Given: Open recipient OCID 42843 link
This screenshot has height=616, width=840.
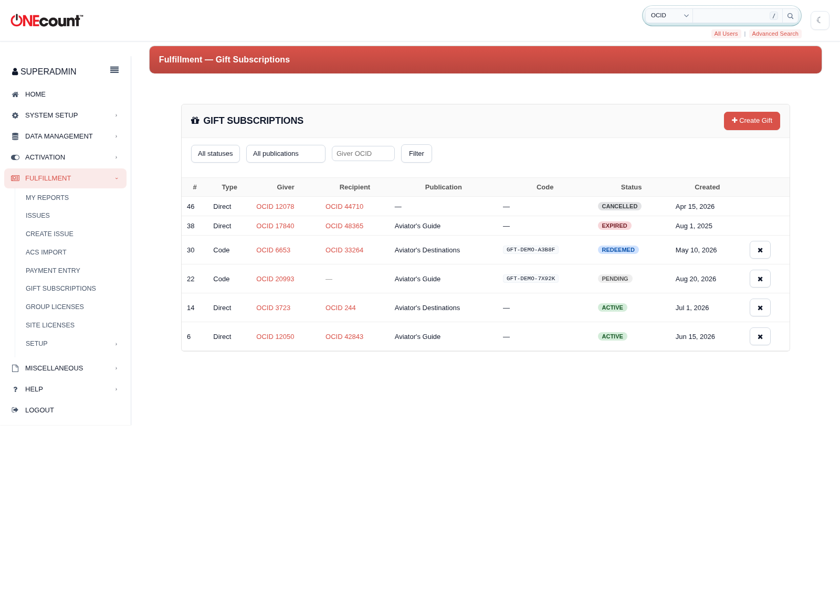Looking at the screenshot, I should pos(344,337).
